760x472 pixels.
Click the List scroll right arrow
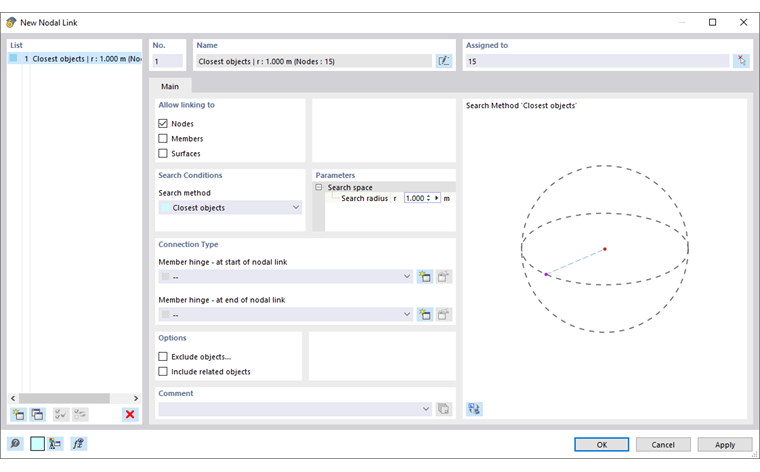click(x=136, y=398)
